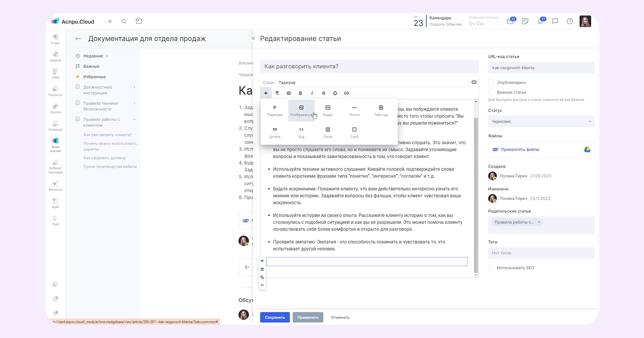The height and width of the screenshot is (338, 644).
Task: Apply strikethrough formatting
Action: (324, 93)
